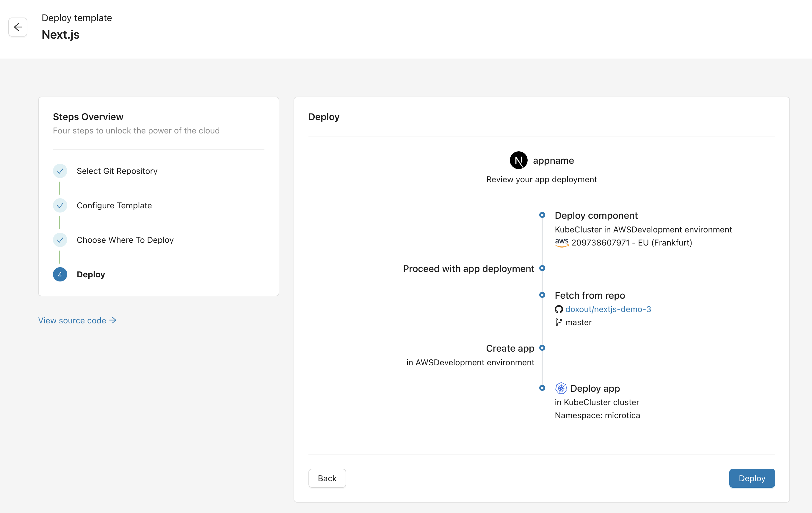
Task: Click KubeCluster in AWSDevelopment environment text
Action: tap(643, 229)
